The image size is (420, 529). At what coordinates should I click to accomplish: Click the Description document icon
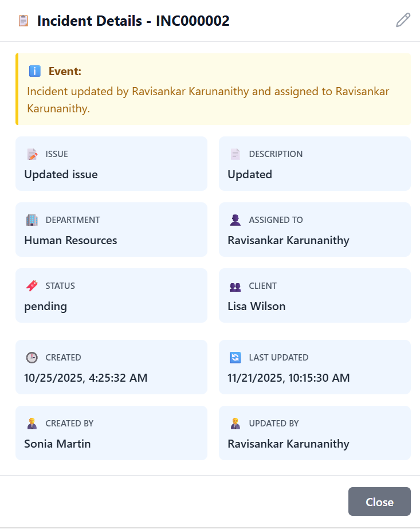coord(235,154)
